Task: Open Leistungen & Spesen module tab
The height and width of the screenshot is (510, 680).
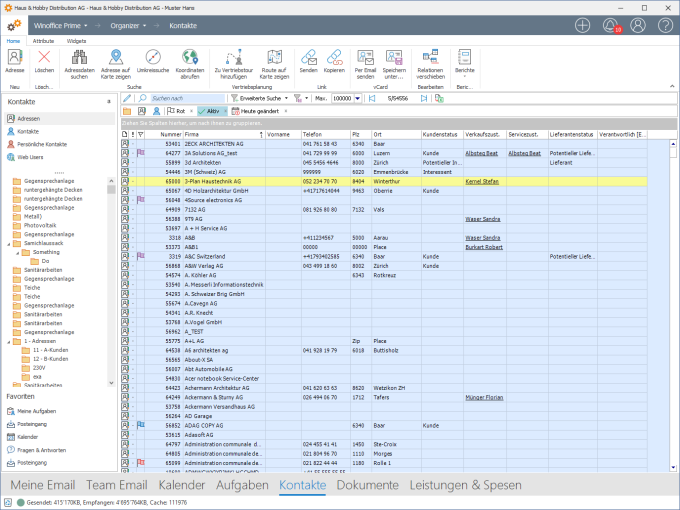Action: coord(466,485)
